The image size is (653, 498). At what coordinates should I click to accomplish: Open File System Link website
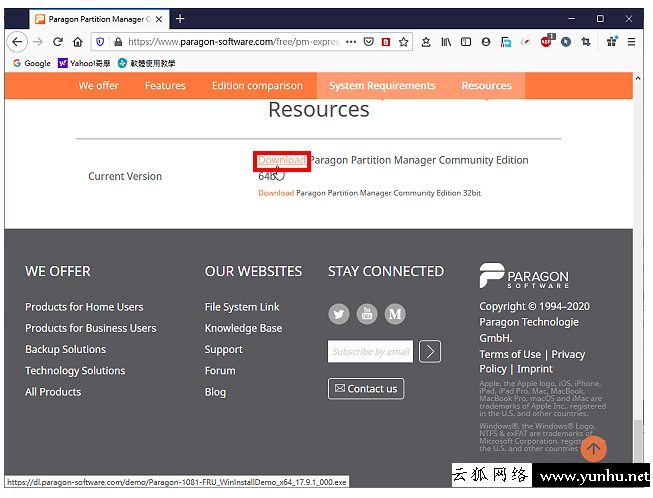pyautogui.click(x=242, y=307)
